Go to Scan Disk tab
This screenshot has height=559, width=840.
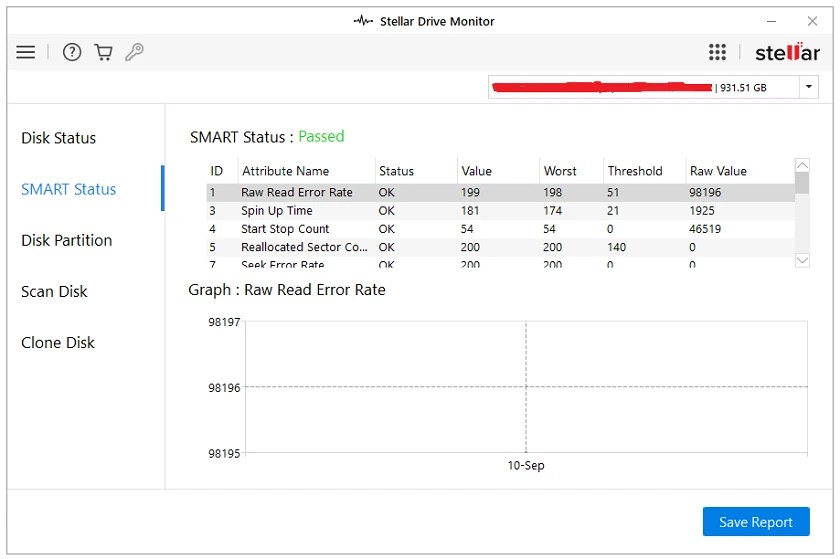pos(54,292)
